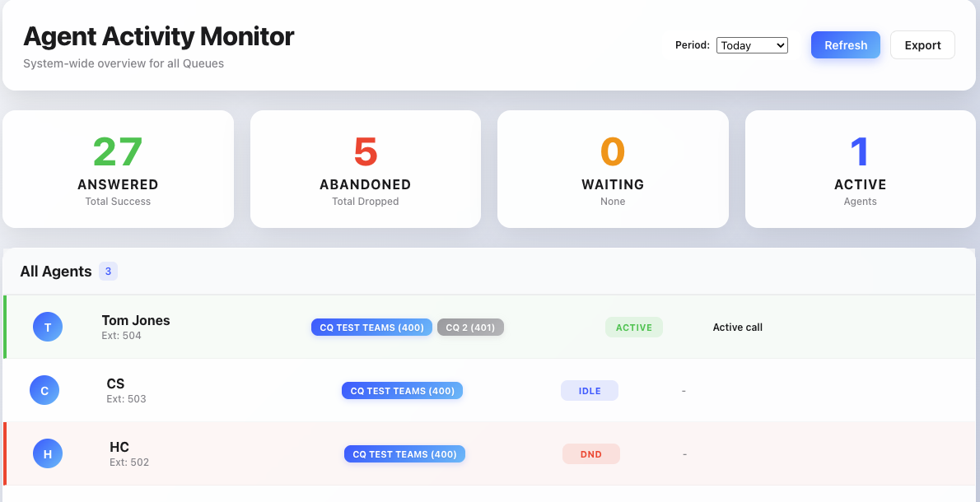Export the agent activity report
Viewport: 980px width, 502px height.
point(922,45)
